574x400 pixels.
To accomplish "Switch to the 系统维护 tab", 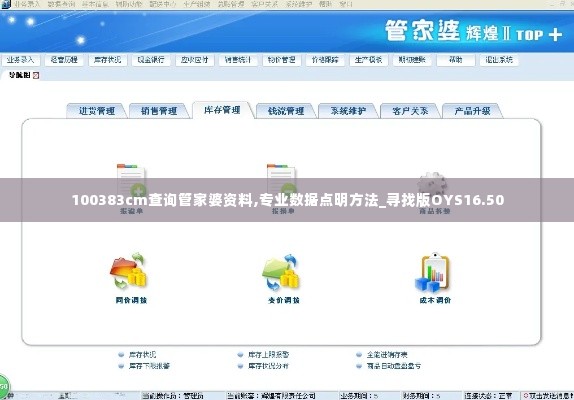I will click(348, 111).
